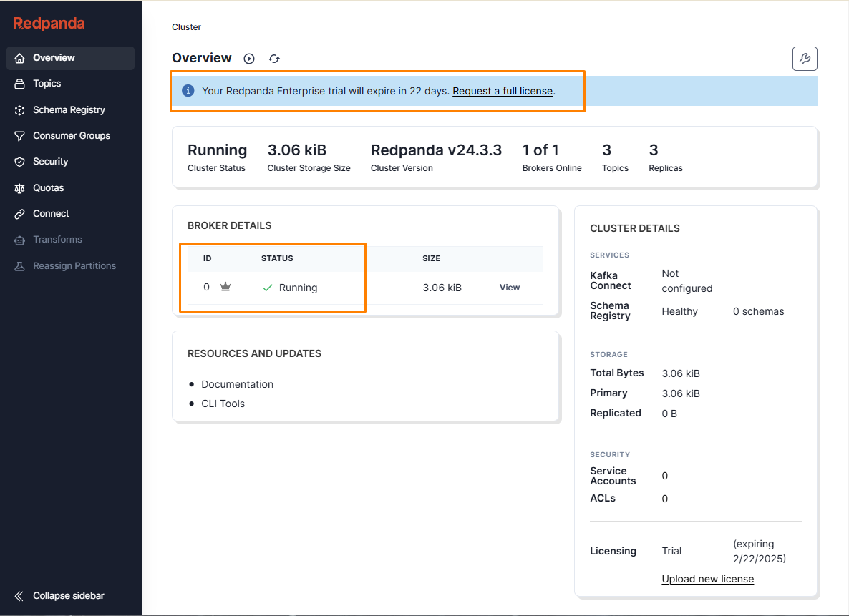Click the Service Accounts count link

(x=665, y=476)
